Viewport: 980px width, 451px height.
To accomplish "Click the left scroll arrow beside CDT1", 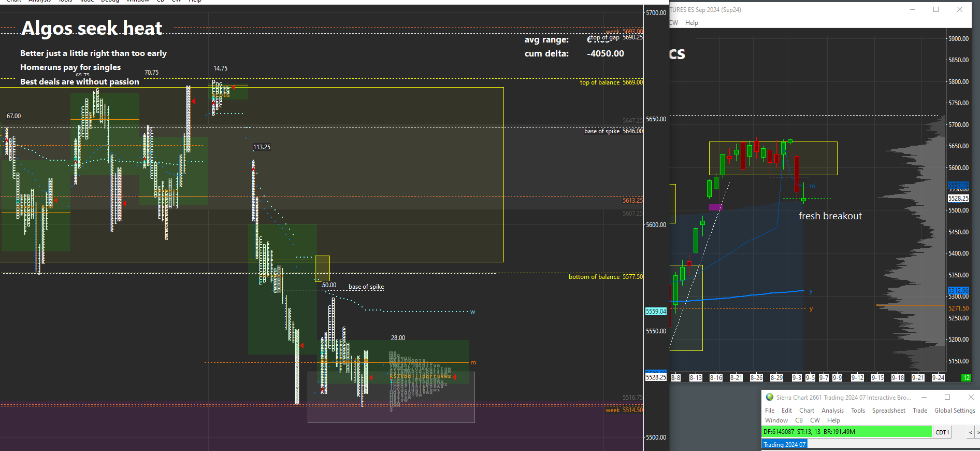I will tap(971, 432).
